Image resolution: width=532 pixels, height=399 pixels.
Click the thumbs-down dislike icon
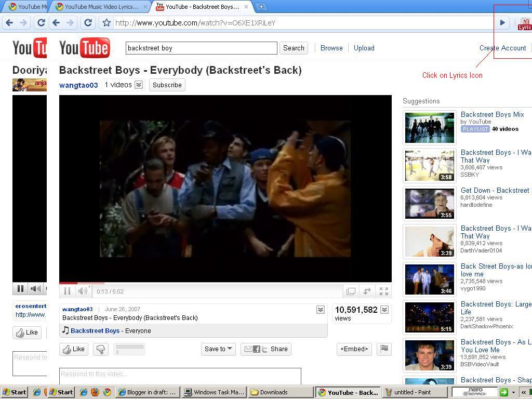(x=101, y=349)
